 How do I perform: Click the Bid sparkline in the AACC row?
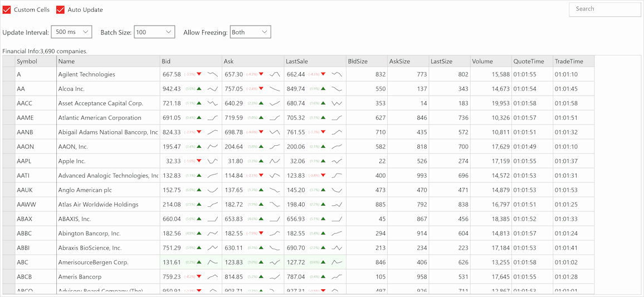click(x=213, y=103)
